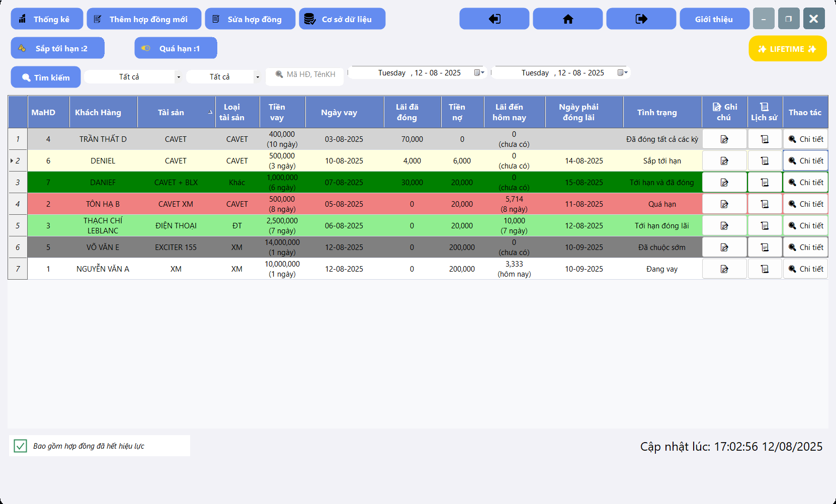Open Giới thiệu about page

(x=714, y=19)
